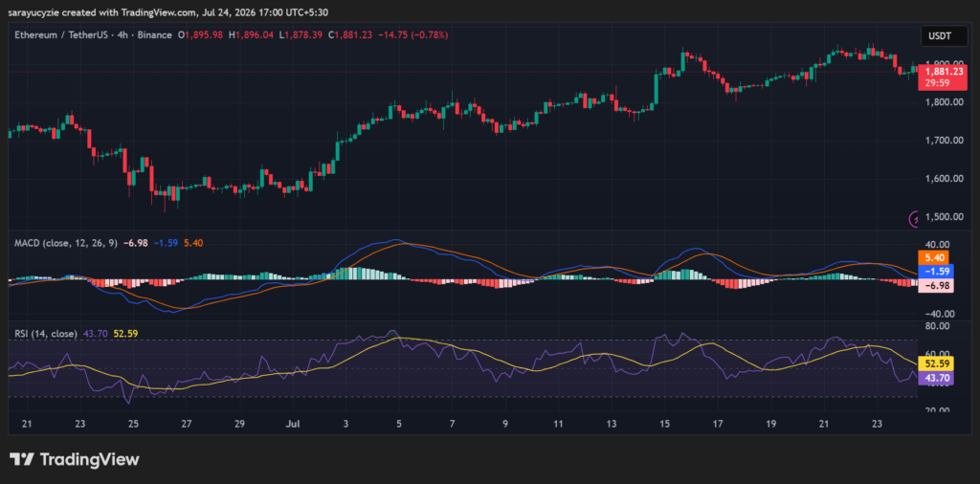This screenshot has width=980, height=484.
Task: Click the 1,700.00 price axis label
Action: tap(944, 141)
